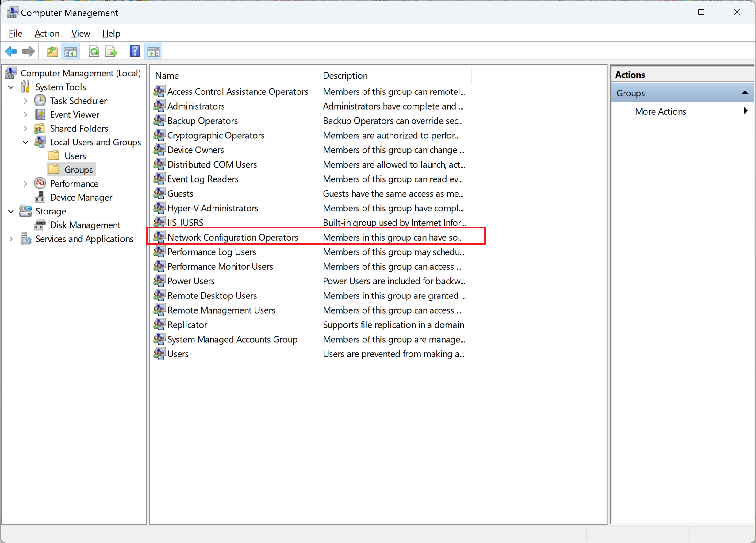This screenshot has width=756, height=543.
Task: Select the Performance Log Users group
Action: (212, 252)
